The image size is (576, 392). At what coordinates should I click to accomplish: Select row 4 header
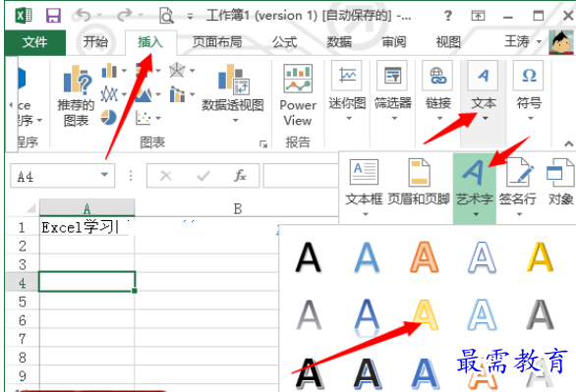22,283
